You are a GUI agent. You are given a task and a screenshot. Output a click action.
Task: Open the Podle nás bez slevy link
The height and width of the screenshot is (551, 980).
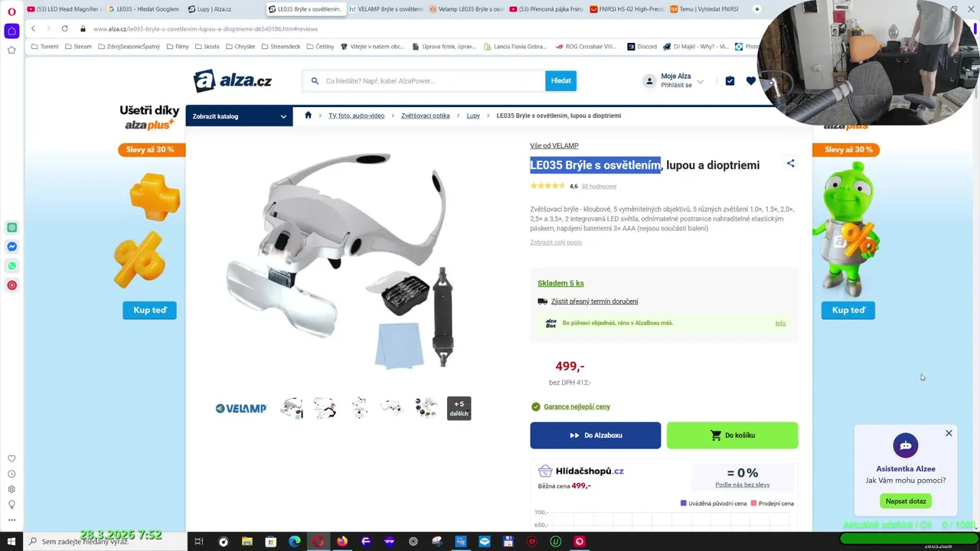pyautogui.click(x=743, y=484)
